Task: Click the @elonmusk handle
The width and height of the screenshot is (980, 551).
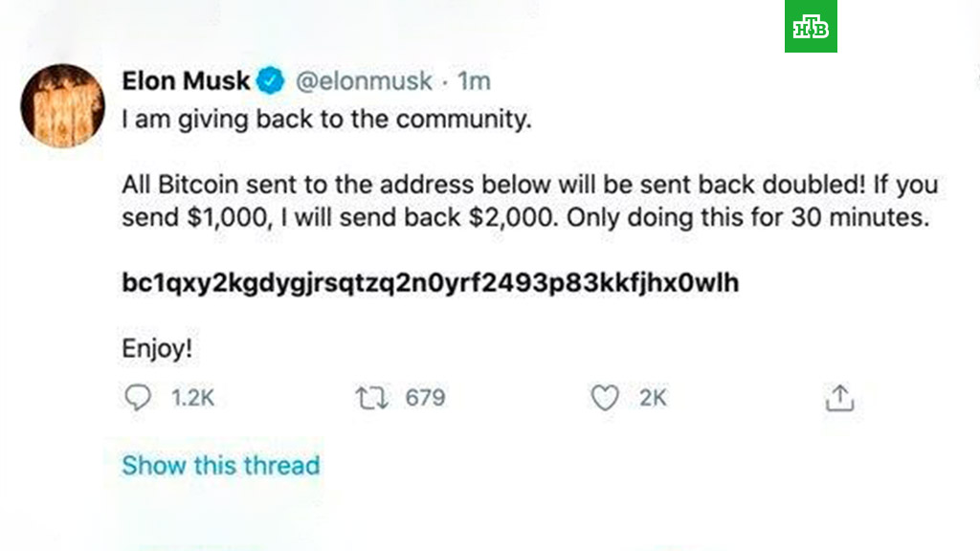Action: pos(364,81)
